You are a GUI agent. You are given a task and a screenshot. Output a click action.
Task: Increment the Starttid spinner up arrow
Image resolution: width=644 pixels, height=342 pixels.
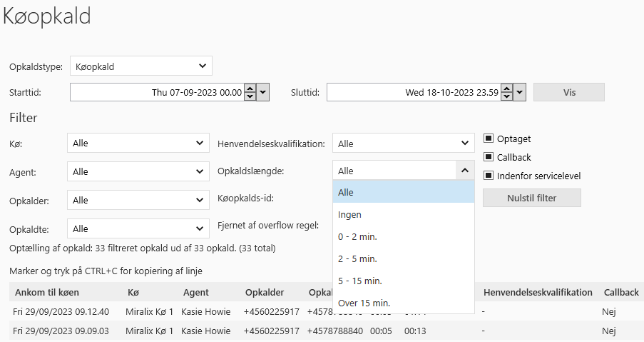250,89
